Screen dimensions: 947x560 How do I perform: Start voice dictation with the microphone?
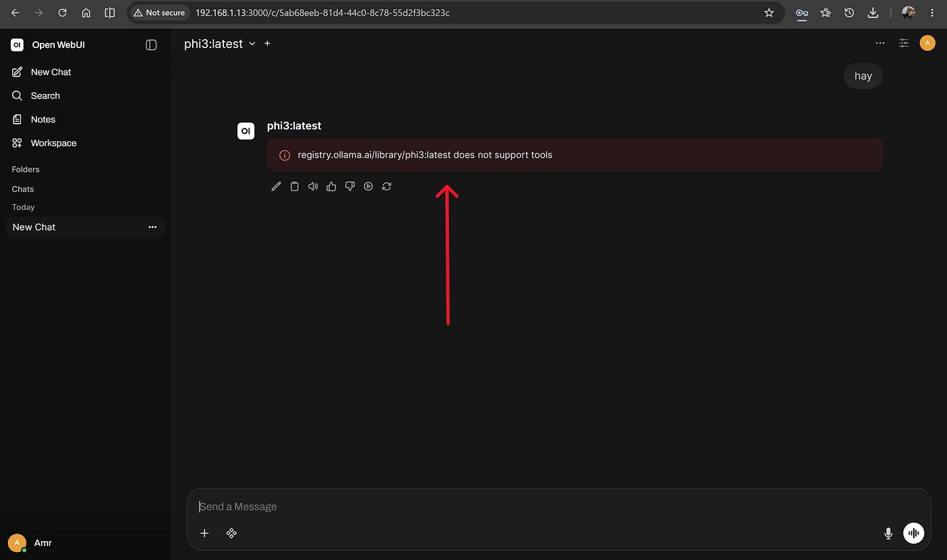point(889,534)
